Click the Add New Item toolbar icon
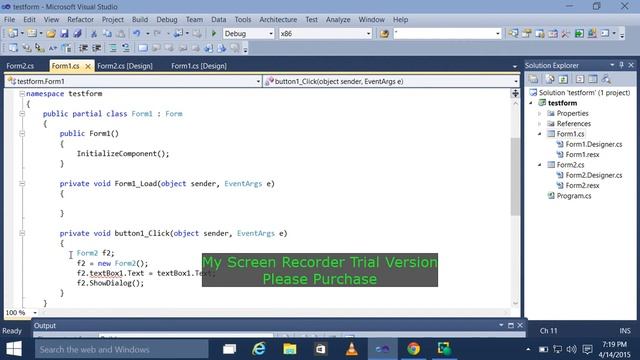 coord(32,33)
